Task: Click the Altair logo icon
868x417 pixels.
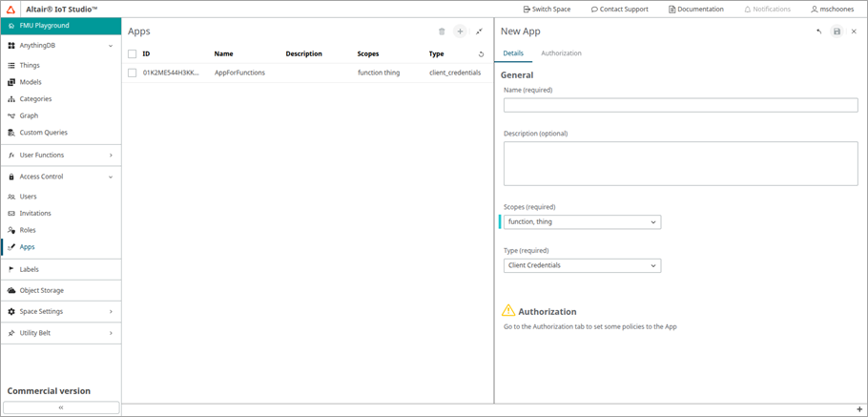Action: pos(11,9)
